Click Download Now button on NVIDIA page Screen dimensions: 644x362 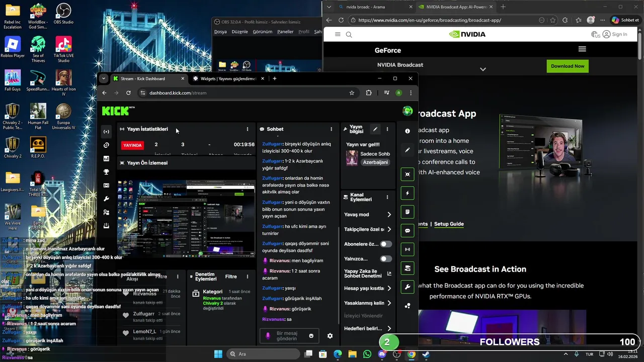[x=568, y=66]
